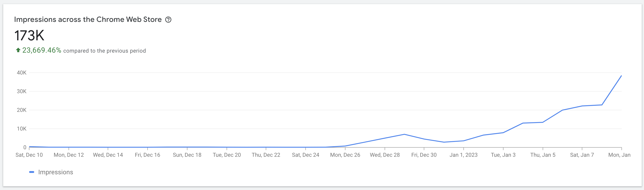Click the Thu, Jan 5 axis label
644x190 pixels.
(543, 155)
